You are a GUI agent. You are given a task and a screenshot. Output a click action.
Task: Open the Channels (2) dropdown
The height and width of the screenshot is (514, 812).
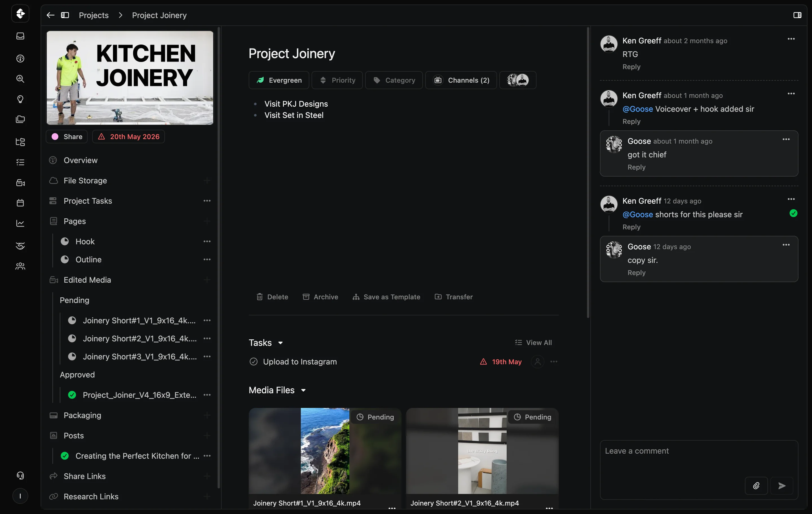(x=461, y=80)
